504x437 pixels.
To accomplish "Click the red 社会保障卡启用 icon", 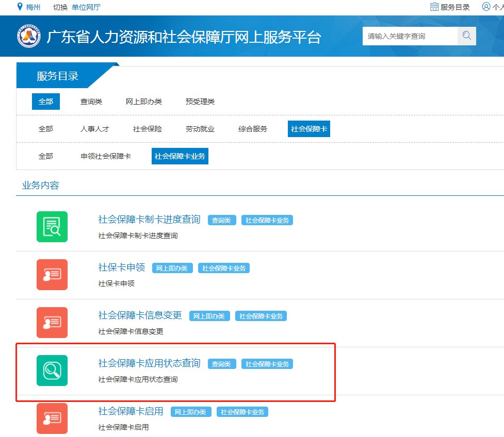I will [x=52, y=418].
